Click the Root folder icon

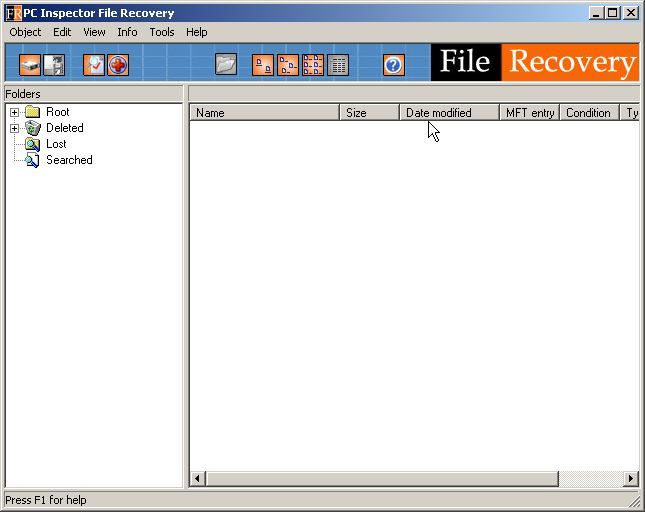(32, 111)
